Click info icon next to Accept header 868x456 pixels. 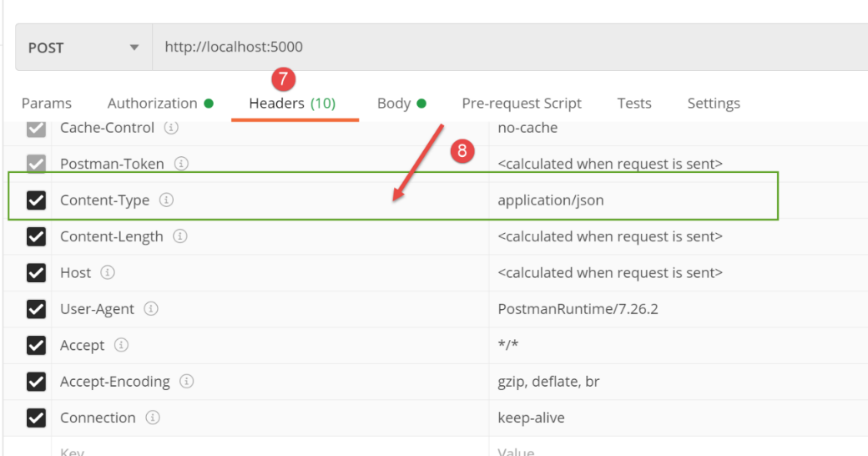[121, 345]
